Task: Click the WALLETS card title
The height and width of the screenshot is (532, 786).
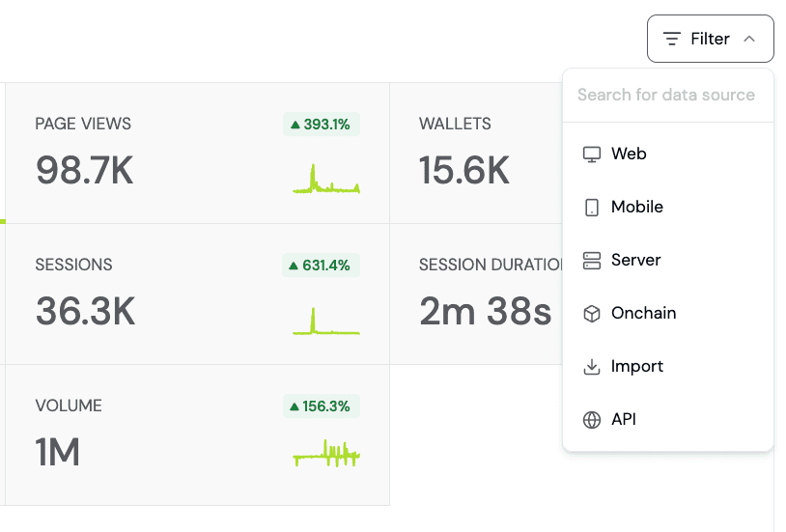Action: point(455,124)
